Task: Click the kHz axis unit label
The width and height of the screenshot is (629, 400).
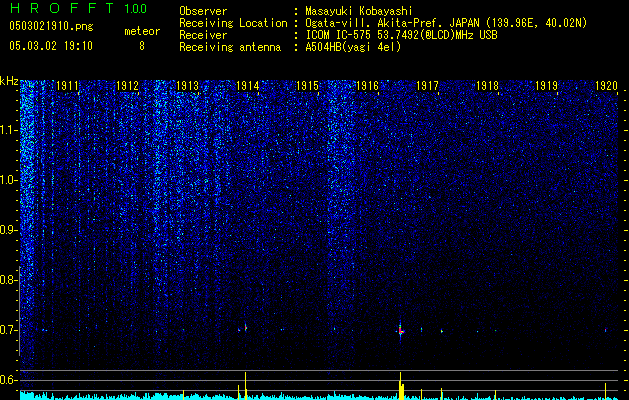Action: click(9, 81)
